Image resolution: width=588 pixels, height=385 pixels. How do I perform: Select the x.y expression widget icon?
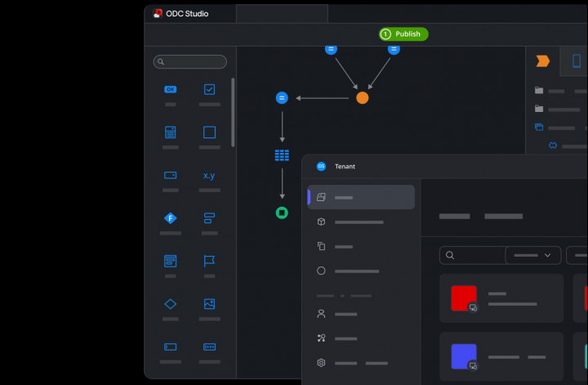pyautogui.click(x=209, y=175)
